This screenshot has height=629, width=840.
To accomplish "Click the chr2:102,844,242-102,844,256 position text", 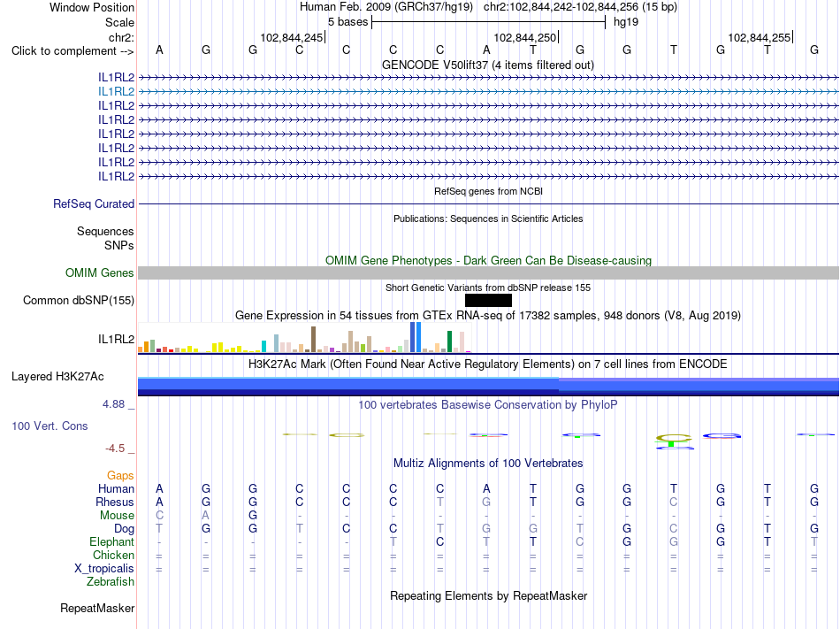I will pyautogui.click(x=580, y=7).
